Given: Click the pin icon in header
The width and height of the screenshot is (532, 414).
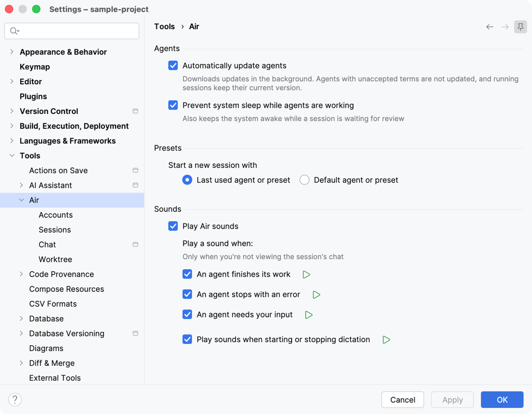Looking at the screenshot, I should click(x=521, y=27).
